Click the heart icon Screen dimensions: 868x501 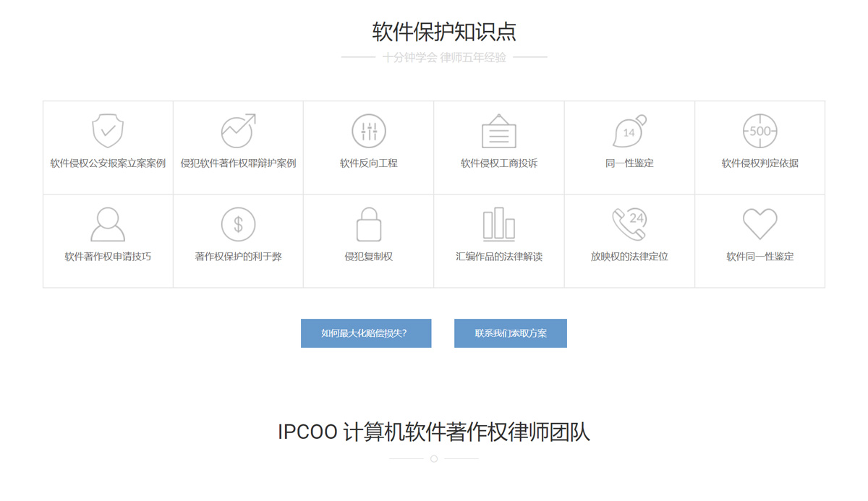click(x=759, y=224)
